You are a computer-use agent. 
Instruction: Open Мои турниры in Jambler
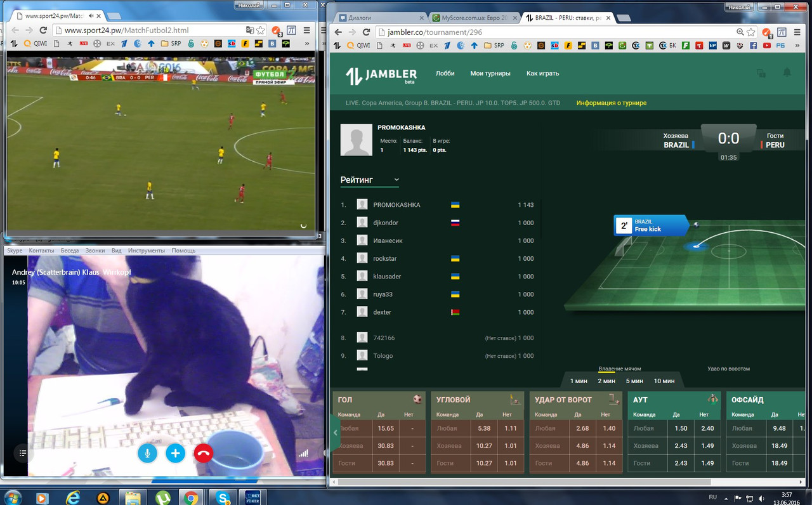490,73
